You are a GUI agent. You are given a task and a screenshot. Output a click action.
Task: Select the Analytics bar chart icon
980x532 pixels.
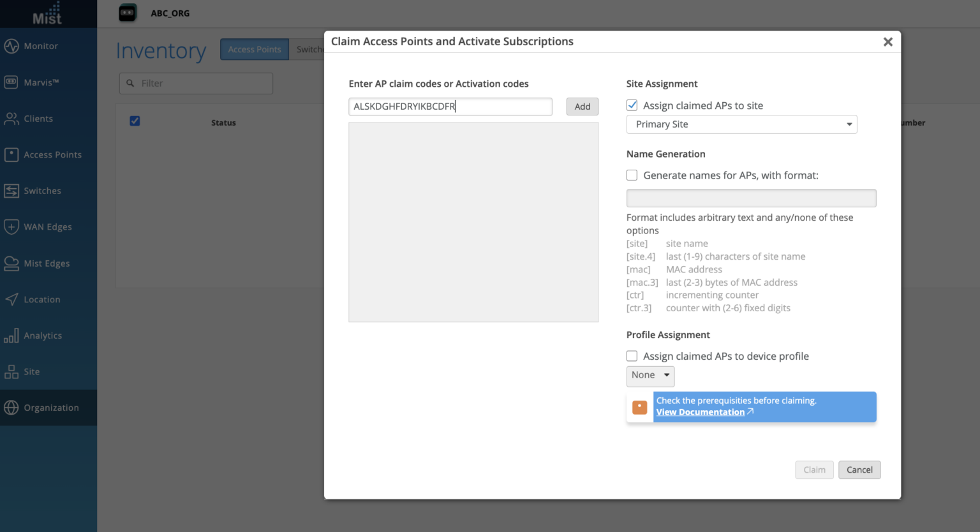(x=11, y=336)
